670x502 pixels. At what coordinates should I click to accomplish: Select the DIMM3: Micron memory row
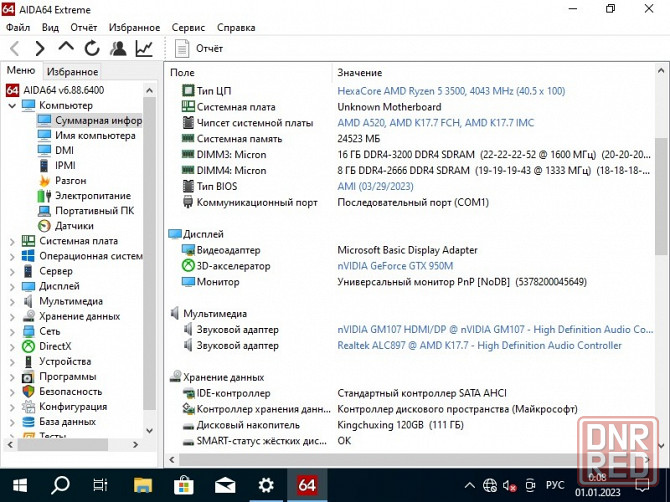click(410, 155)
